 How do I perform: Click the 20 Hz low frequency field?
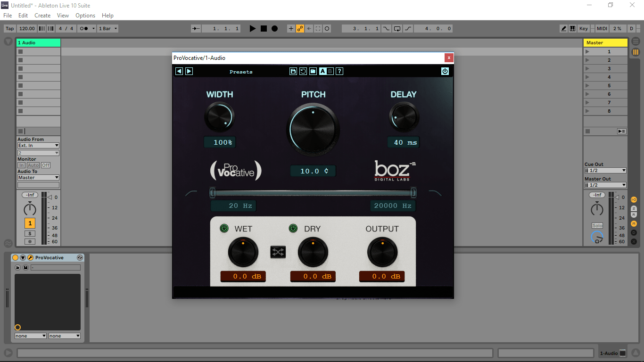[x=233, y=206]
